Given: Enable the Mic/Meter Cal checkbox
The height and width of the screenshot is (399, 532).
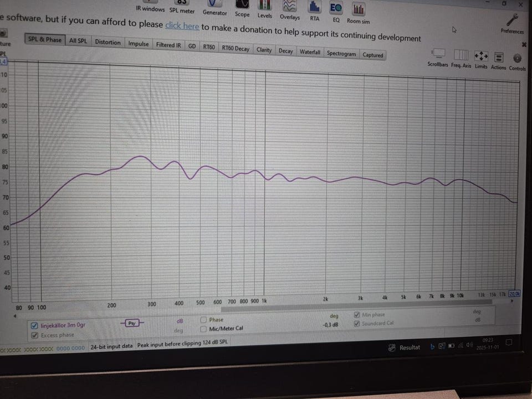Looking at the screenshot, I should click(203, 329).
